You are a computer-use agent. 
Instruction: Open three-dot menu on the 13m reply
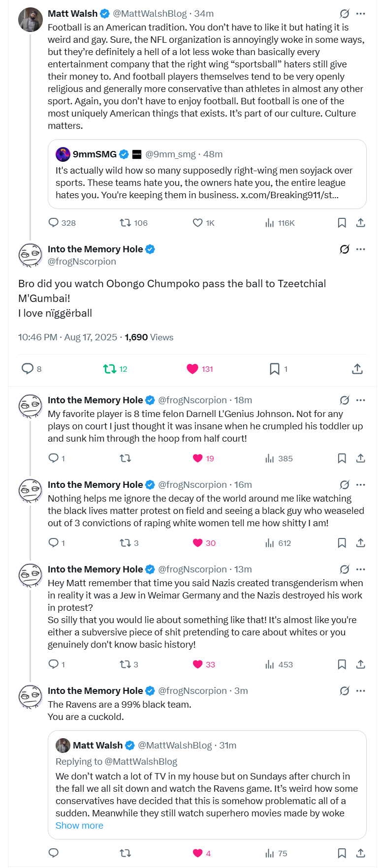[361, 569]
